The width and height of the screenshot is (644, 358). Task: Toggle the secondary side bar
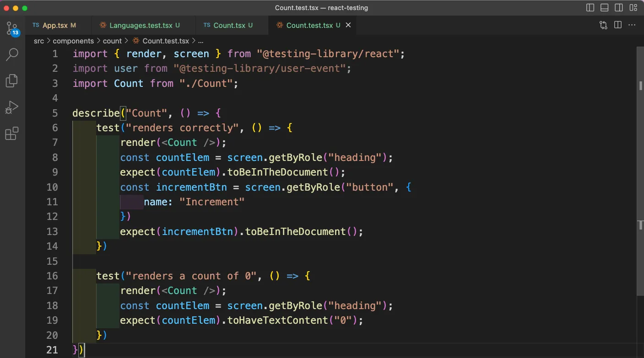pyautogui.click(x=619, y=8)
